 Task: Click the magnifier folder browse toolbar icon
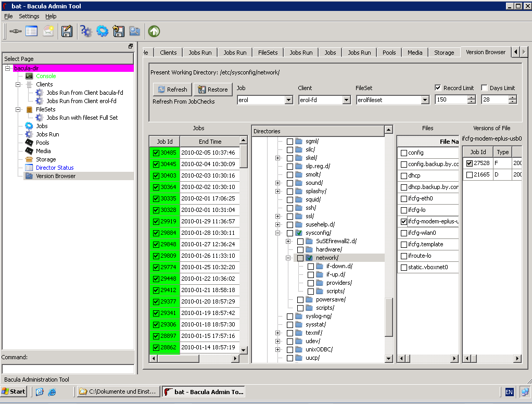(x=135, y=31)
